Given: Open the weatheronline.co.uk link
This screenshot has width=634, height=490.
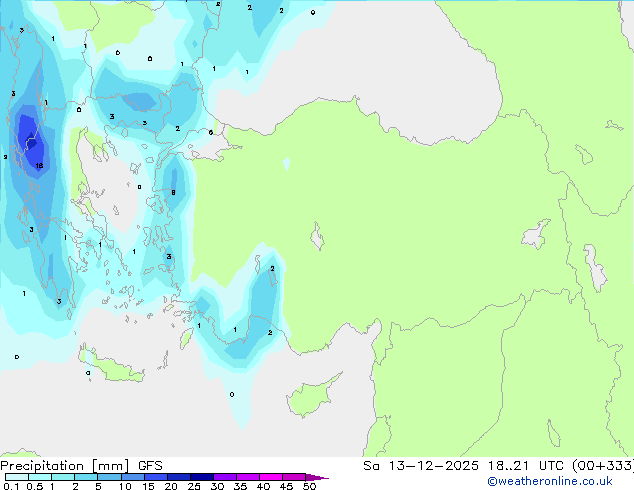Looking at the screenshot, I should pos(549,481).
